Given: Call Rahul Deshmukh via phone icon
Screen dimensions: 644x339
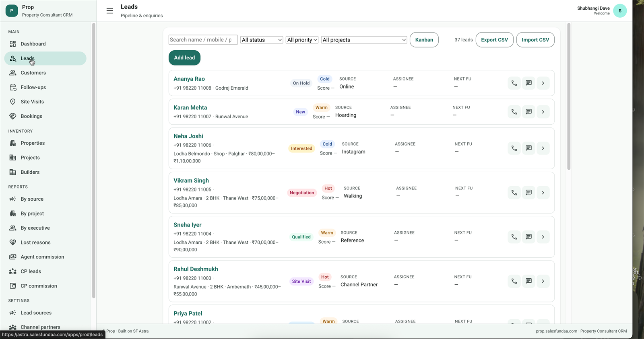Looking at the screenshot, I should tap(514, 281).
